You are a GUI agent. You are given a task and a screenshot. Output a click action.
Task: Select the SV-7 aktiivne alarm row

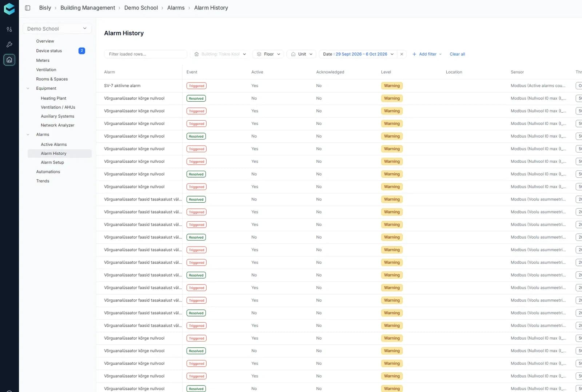[x=339, y=86]
